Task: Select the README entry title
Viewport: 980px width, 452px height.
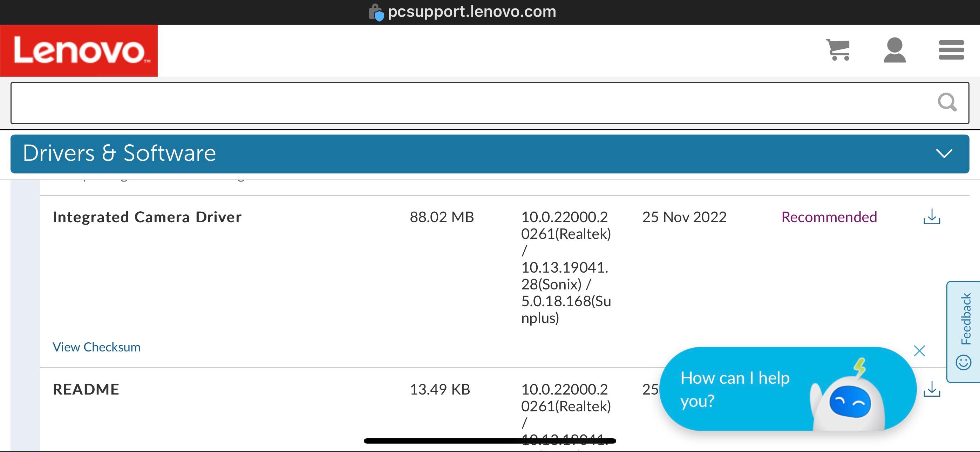Action: pyautogui.click(x=86, y=389)
